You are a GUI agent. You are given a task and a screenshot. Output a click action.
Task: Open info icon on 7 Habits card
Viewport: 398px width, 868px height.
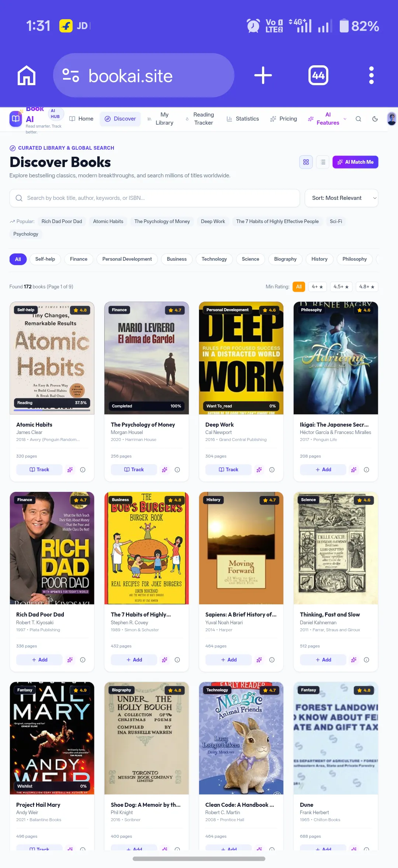pyautogui.click(x=177, y=660)
